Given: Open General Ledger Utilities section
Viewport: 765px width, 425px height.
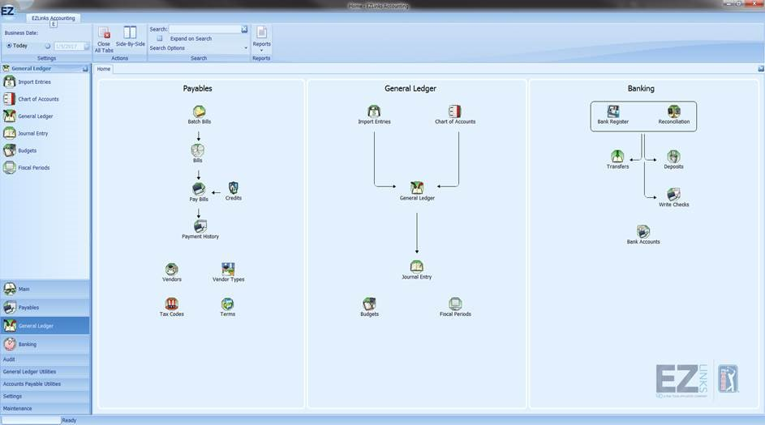Looking at the screenshot, I should (45, 371).
